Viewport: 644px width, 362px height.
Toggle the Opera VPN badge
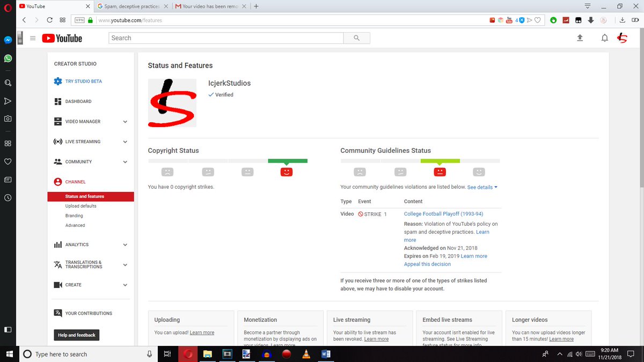point(79,20)
